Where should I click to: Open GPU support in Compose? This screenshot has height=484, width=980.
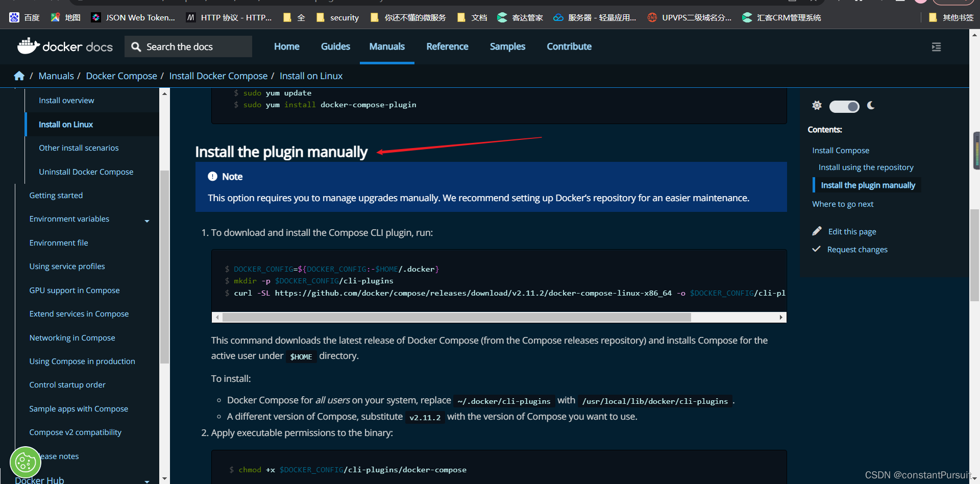click(74, 291)
